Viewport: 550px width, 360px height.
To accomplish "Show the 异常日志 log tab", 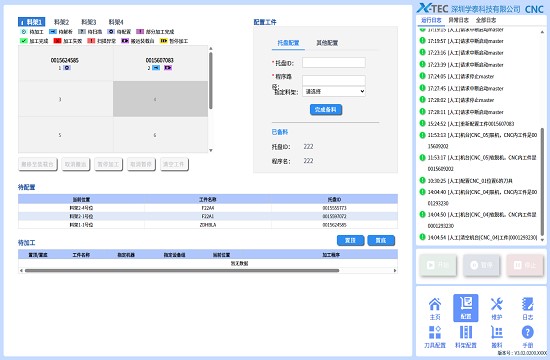I will pos(458,20).
